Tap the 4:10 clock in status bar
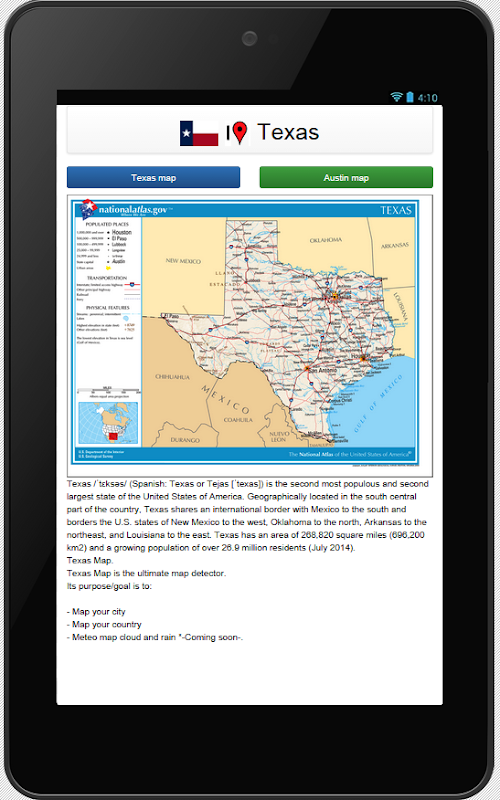This screenshot has height=800, width=500. point(427,97)
